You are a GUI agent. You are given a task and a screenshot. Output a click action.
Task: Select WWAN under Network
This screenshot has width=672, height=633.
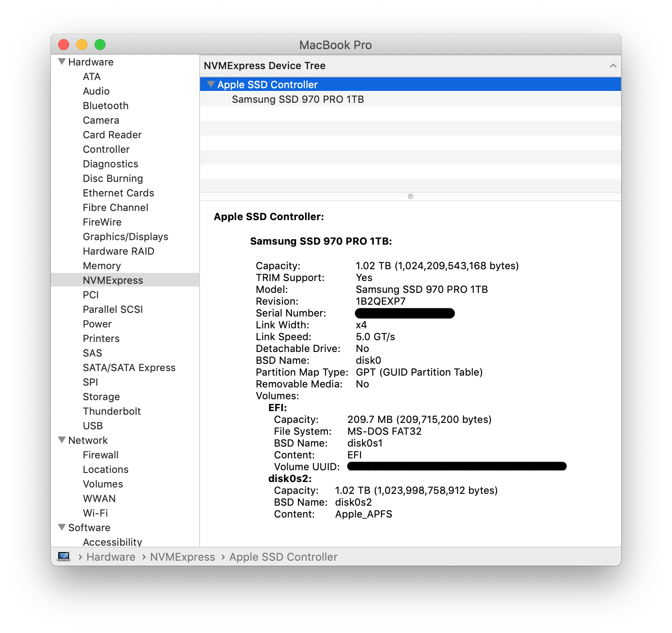pyautogui.click(x=99, y=498)
